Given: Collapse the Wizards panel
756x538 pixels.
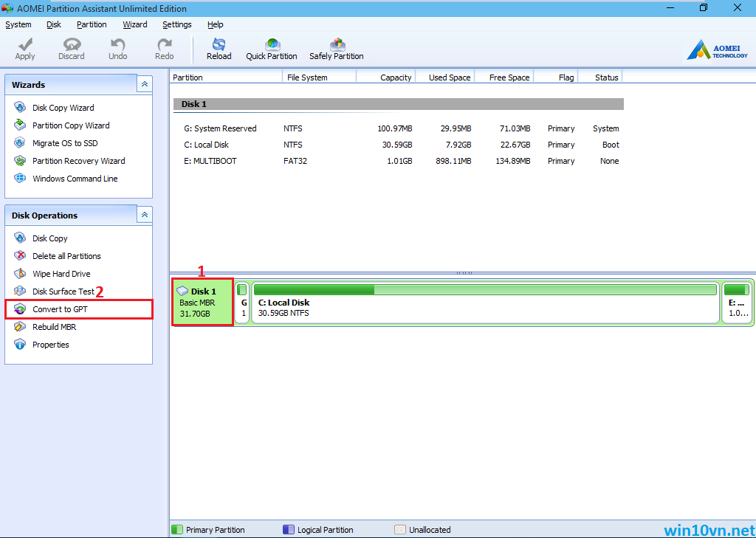Looking at the screenshot, I should (144, 84).
